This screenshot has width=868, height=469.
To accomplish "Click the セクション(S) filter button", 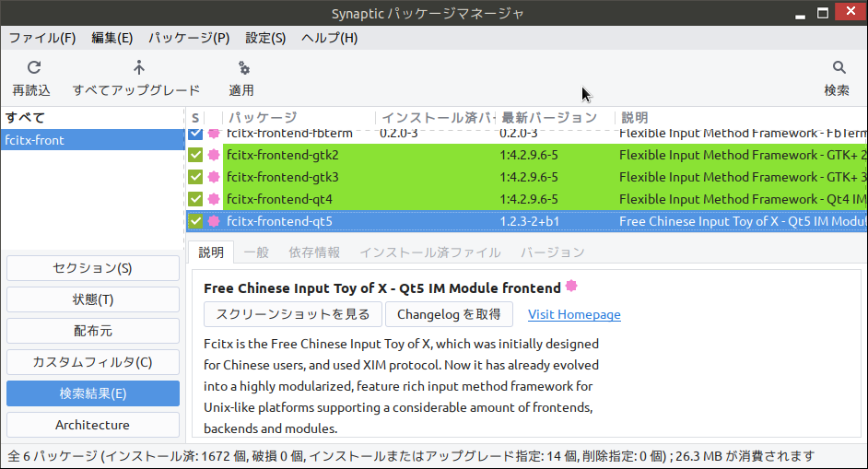I will [93, 268].
